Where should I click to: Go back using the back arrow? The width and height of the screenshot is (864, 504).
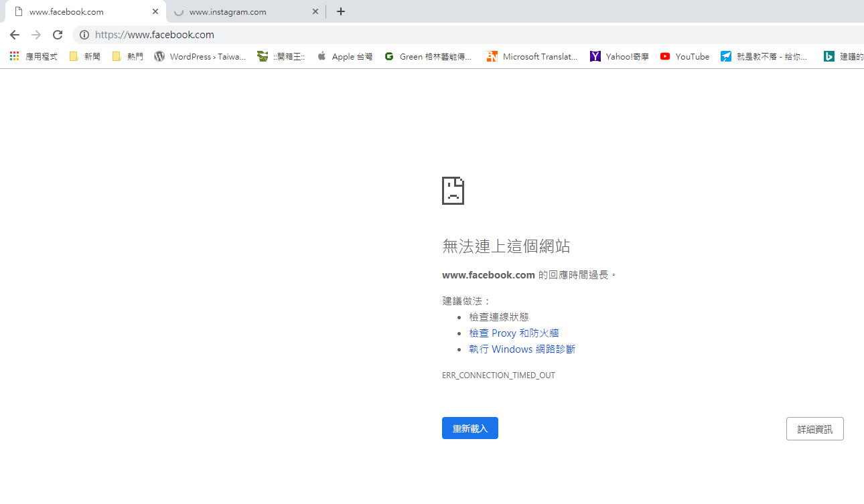point(15,35)
